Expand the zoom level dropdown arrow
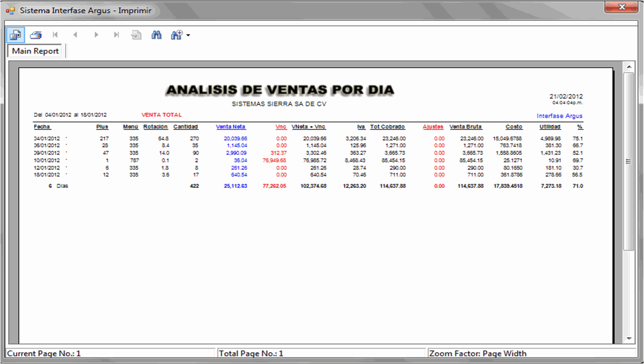644x364 pixels. [188, 35]
